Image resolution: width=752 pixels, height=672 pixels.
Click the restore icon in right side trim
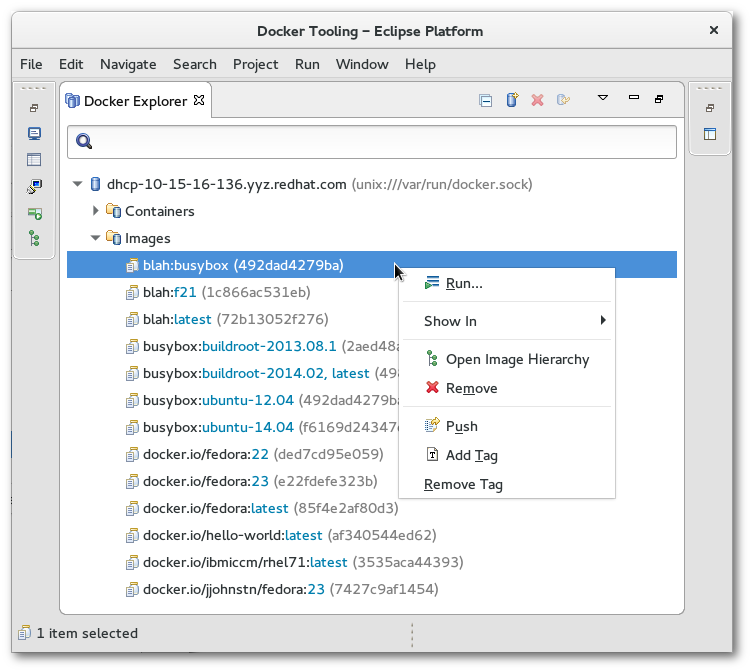pos(710,108)
